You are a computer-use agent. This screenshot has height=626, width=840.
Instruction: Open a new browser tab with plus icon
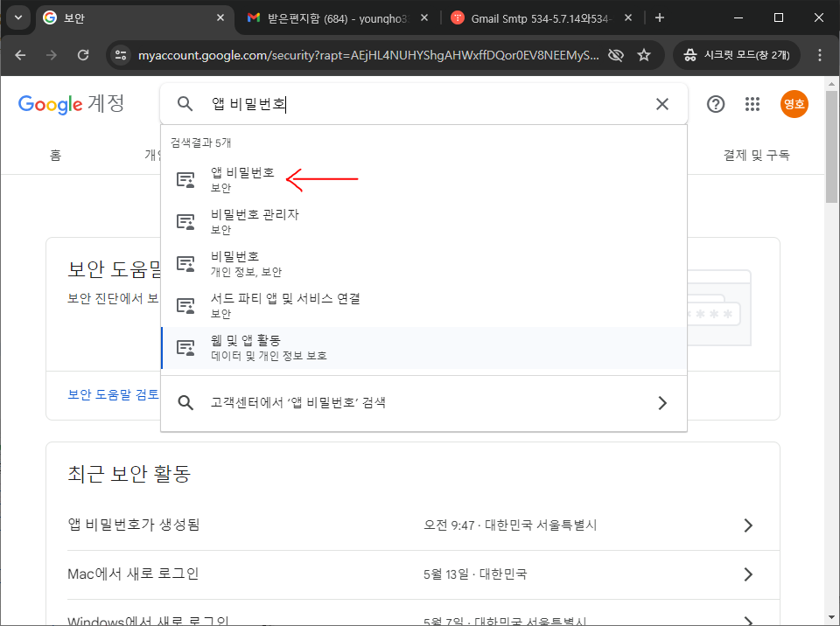click(660, 17)
